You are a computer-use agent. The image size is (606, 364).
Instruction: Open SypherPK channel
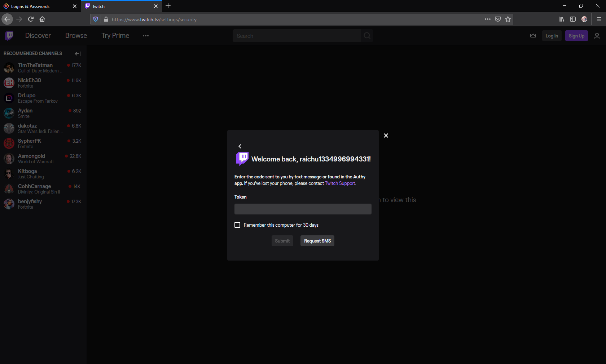43,143
